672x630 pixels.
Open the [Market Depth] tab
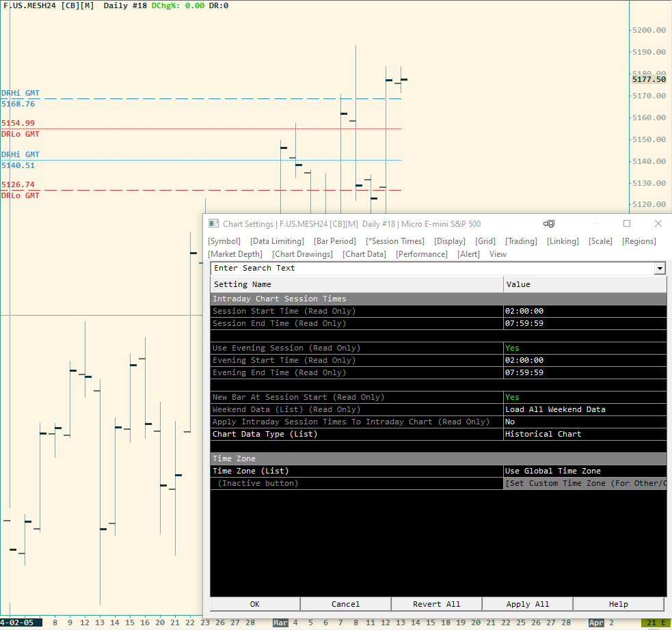235,254
